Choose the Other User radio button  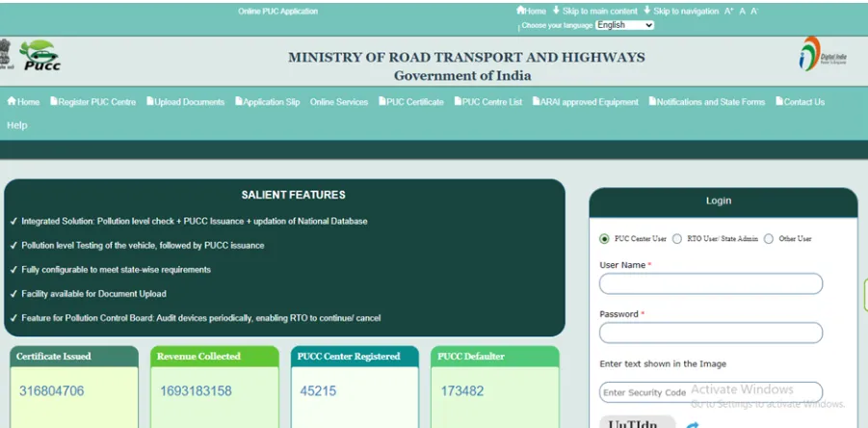(x=769, y=238)
